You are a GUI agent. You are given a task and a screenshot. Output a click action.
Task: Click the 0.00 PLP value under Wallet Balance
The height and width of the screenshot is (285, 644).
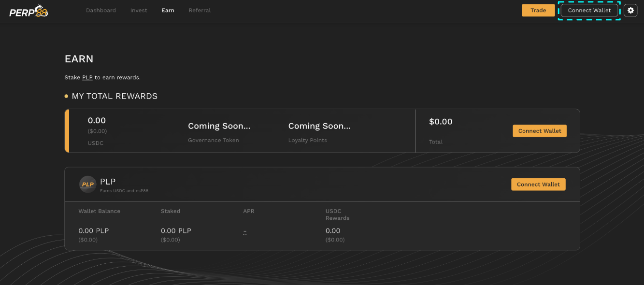coord(94,231)
